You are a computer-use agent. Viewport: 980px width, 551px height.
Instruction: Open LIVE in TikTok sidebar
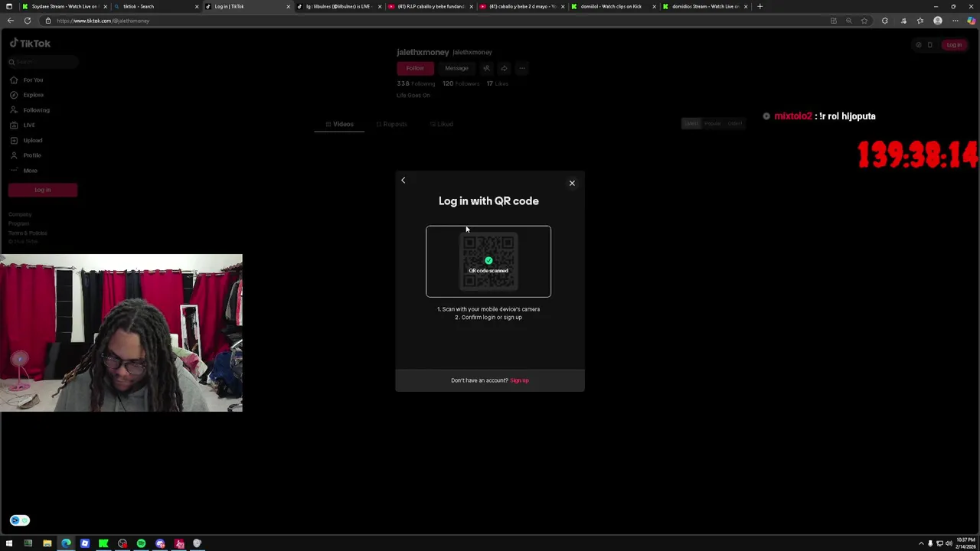pos(28,125)
